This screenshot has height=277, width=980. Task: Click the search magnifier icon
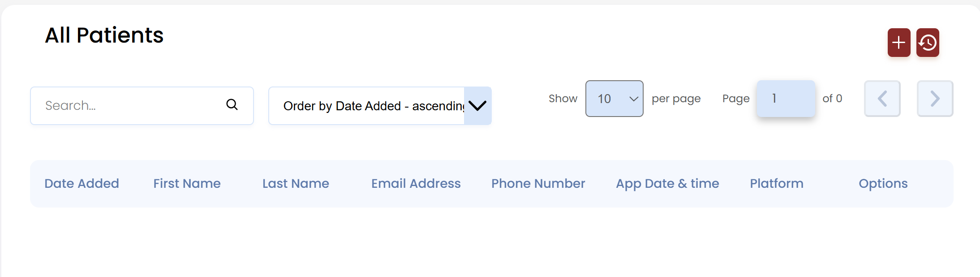coord(232,105)
